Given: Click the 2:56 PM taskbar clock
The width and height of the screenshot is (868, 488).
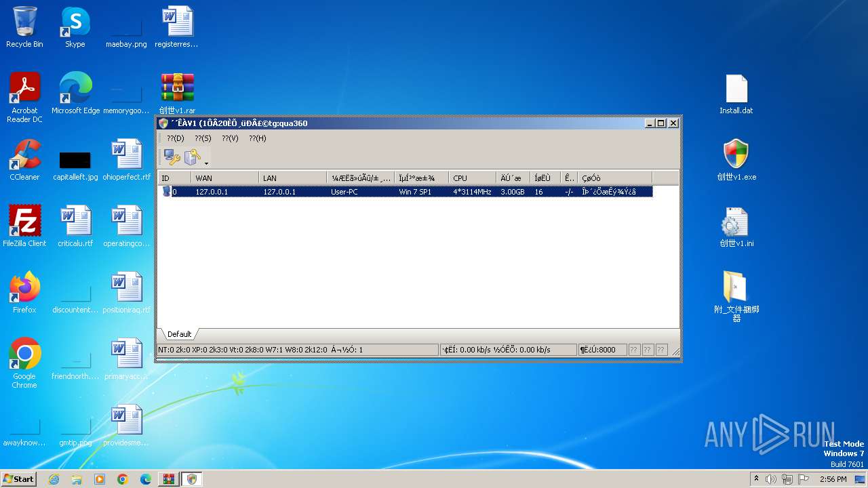Looking at the screenshot, I should click(x=833, y=479).
